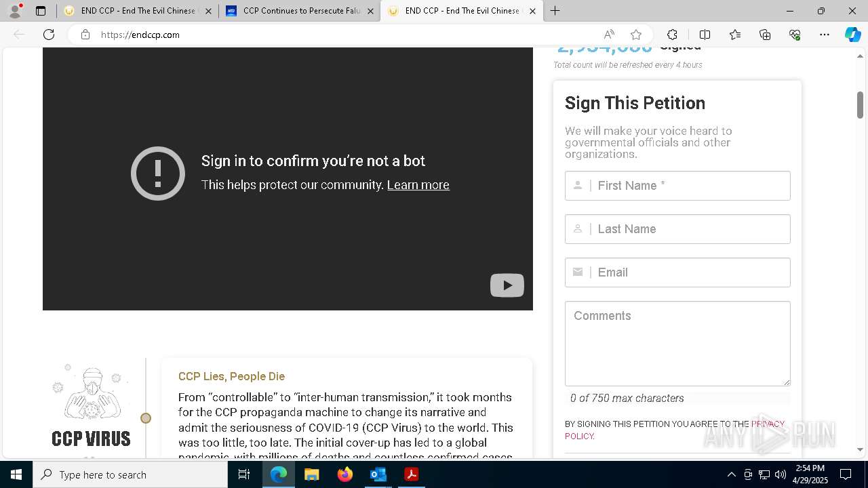
Task: Activate the Read aloud icon
Action: point(609,35)
